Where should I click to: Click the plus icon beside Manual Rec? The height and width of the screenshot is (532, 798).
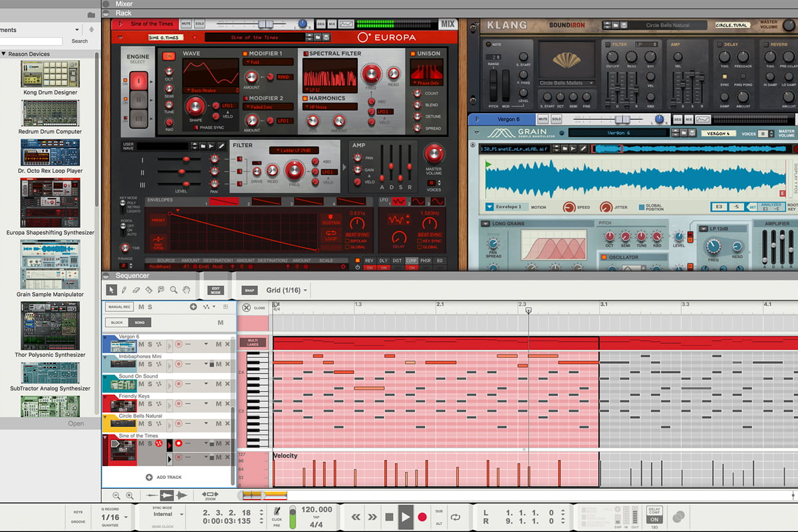(x=193, y=307)
